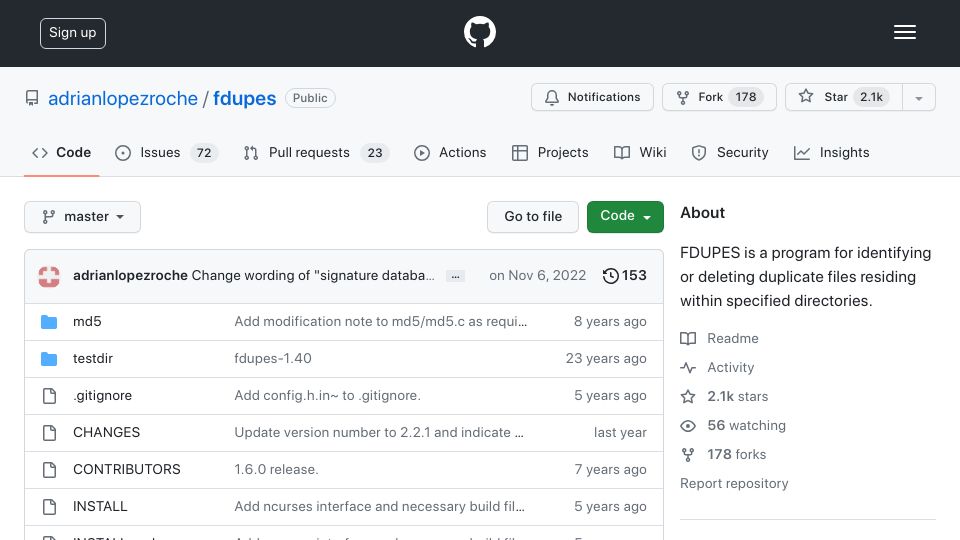
Task: Click commit author adrianlopezroche in commit row
Action: click(130, 276)
